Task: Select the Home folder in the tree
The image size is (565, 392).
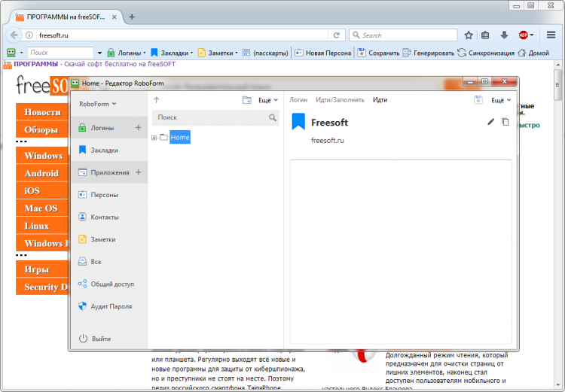Action: (180, 137)
